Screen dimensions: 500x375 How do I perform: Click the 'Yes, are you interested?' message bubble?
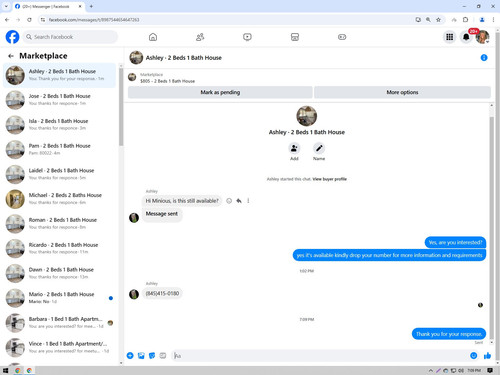(455, 242)
